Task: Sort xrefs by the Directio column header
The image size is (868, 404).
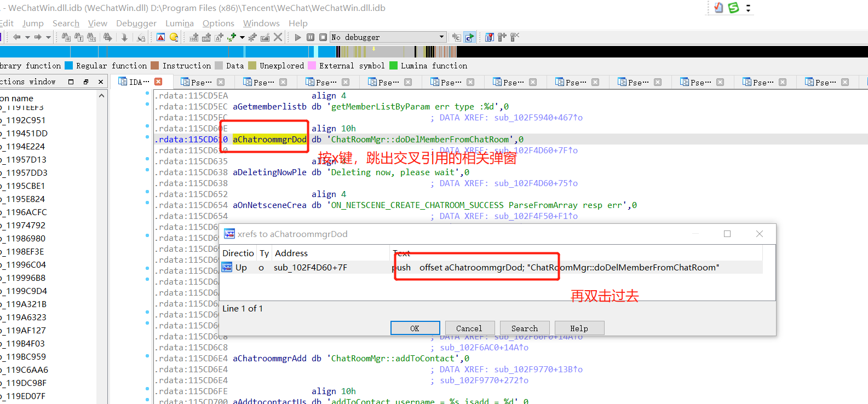Action: (x=238, y=253)
